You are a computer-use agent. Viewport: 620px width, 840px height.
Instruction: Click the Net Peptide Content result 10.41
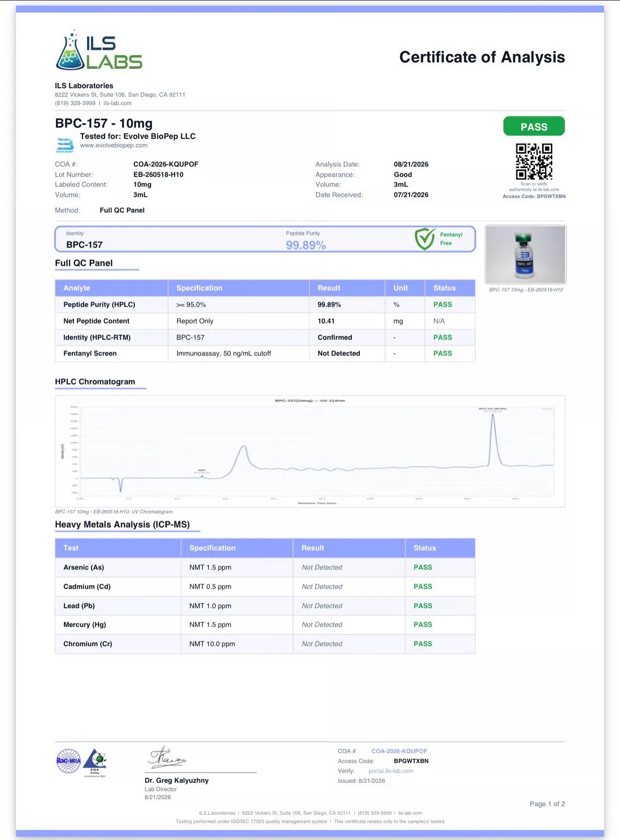pyautogui.click(x=326, y=321)
